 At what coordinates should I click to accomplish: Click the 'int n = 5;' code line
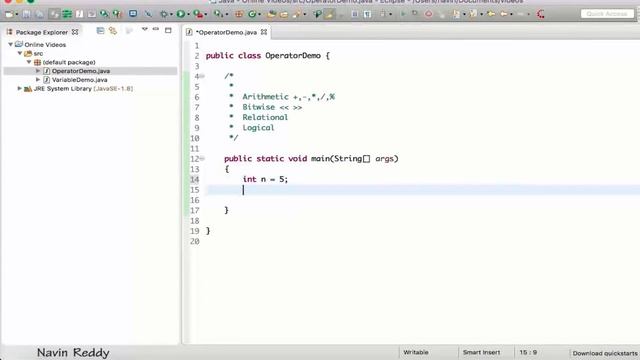click(265, 179)
